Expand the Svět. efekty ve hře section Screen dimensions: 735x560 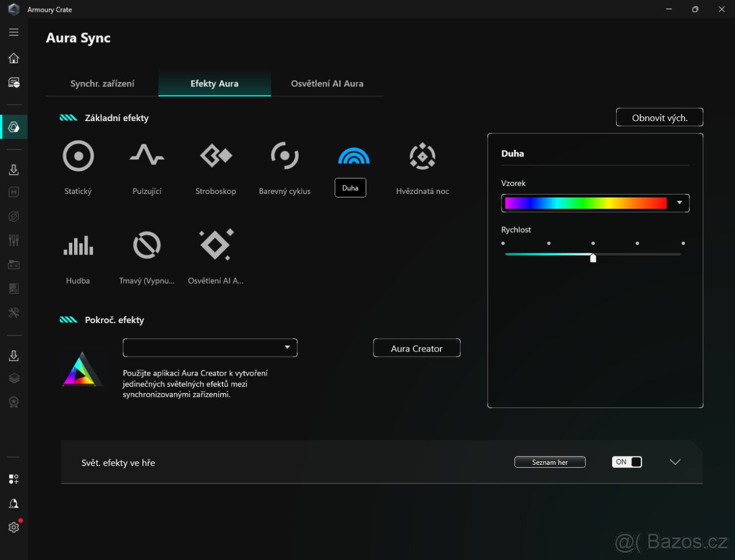(675, 462)
